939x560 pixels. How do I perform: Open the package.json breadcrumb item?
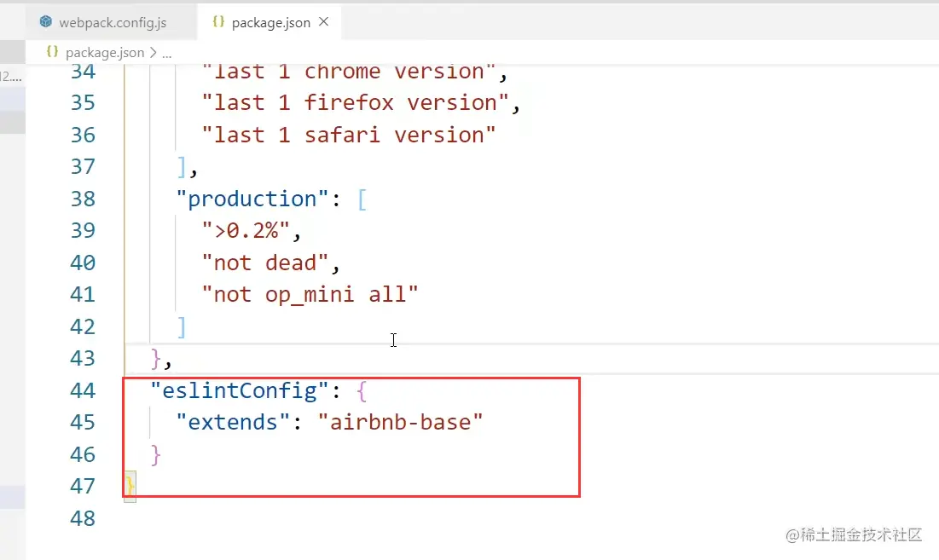[104, 52]
